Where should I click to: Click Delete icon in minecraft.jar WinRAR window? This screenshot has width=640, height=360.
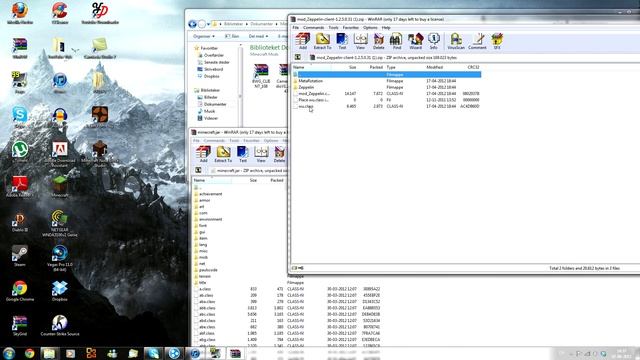point(280,154)
